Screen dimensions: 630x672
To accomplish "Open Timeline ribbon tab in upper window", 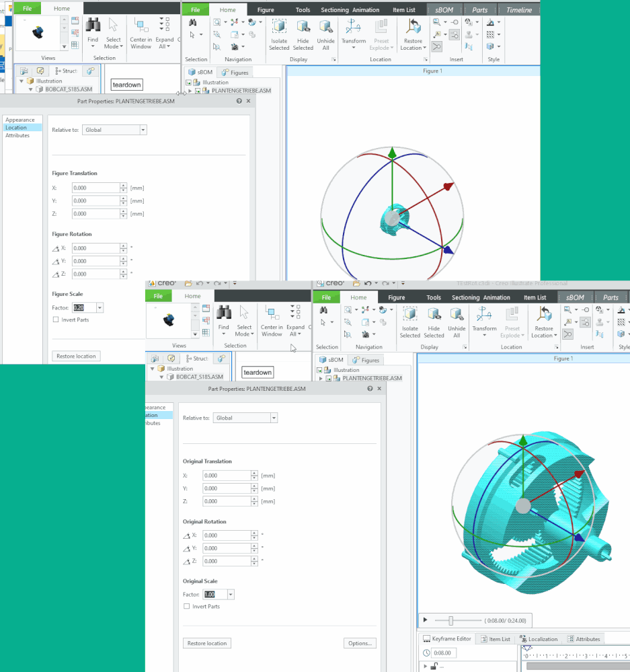I will pos(519,10).
